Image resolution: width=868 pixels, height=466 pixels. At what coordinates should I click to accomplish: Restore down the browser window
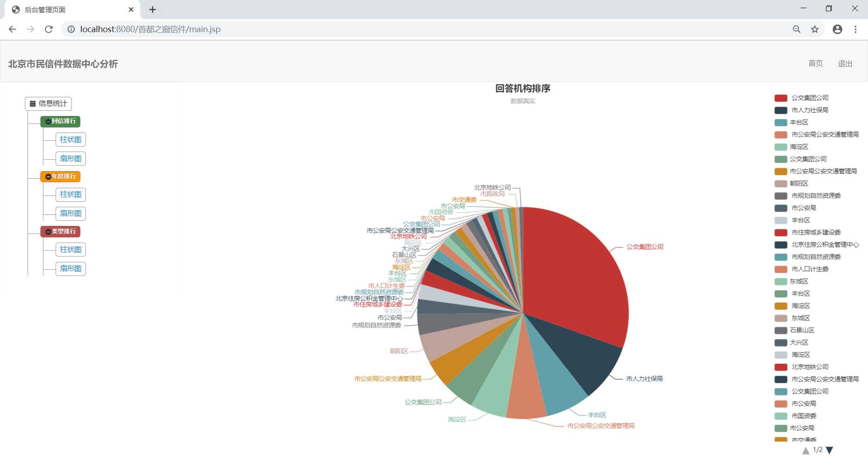(x=829, y=9)
